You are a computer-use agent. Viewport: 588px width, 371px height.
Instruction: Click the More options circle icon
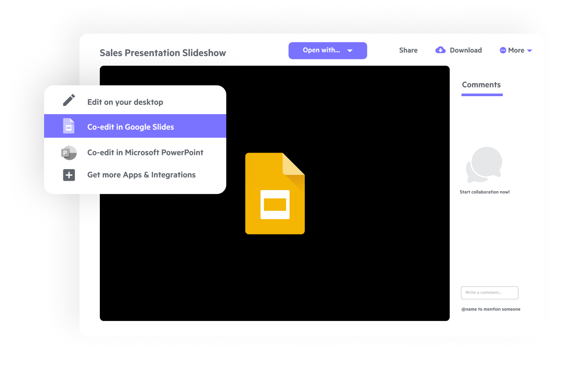[503, 50]
